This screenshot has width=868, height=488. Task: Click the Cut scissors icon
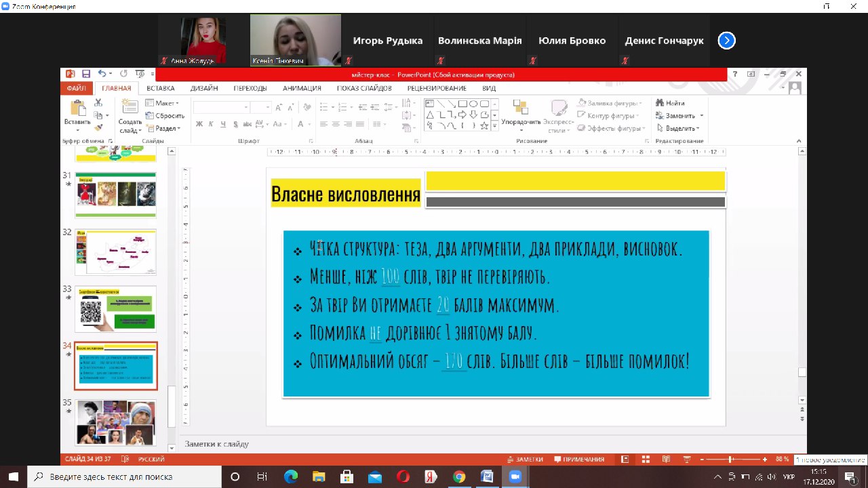coord(98,103)
